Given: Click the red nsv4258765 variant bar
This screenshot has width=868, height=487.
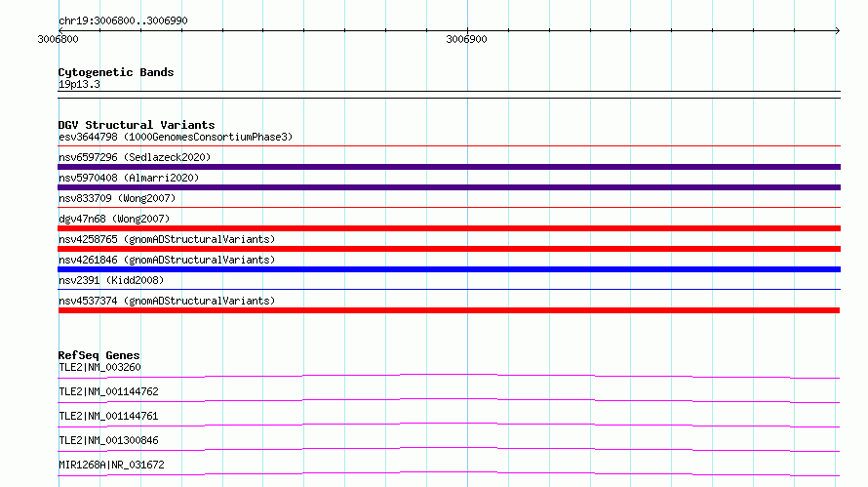Looking at the screenshot, I should [x=449, y=249].
